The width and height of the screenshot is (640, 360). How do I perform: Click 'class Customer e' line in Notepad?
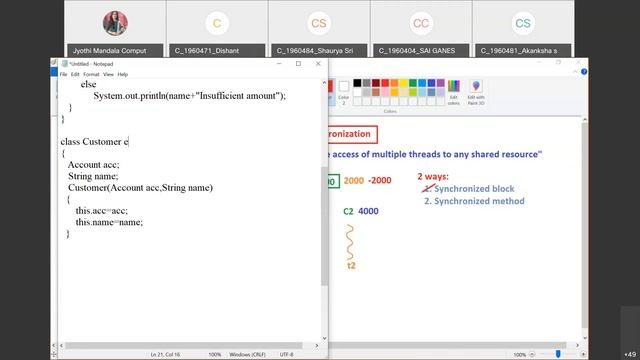[x=94, y=142]
